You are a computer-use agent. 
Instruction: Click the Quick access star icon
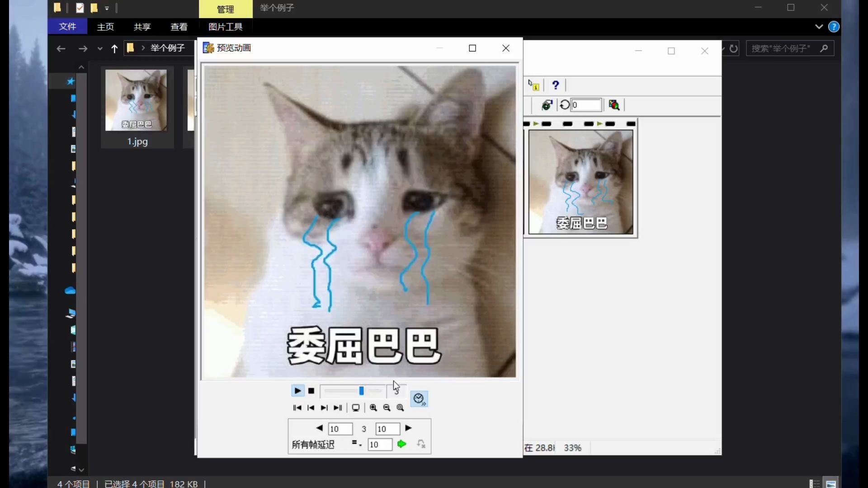tap(71, 81)
